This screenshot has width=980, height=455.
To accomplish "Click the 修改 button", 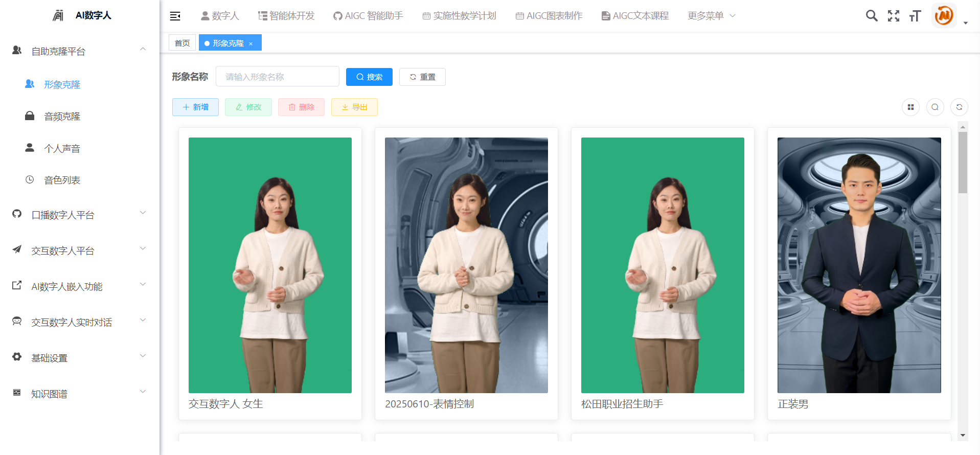I will pos(248,107).
